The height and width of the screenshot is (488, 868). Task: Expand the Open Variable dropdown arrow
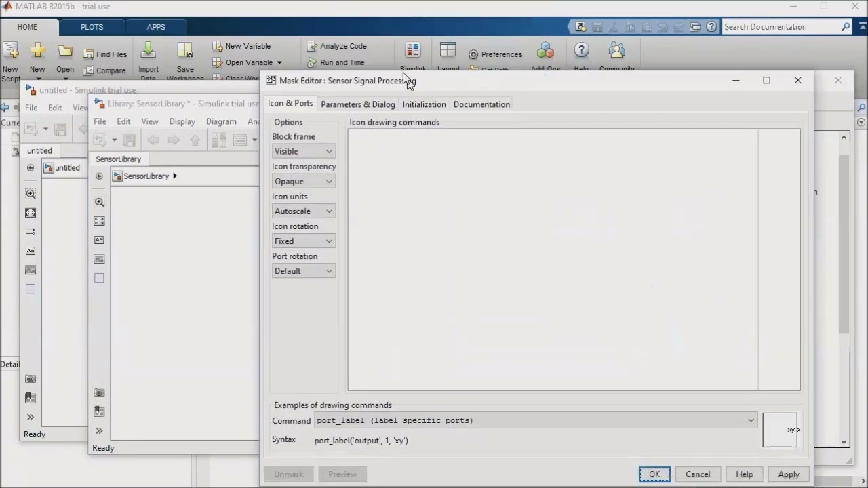(279, 62)
